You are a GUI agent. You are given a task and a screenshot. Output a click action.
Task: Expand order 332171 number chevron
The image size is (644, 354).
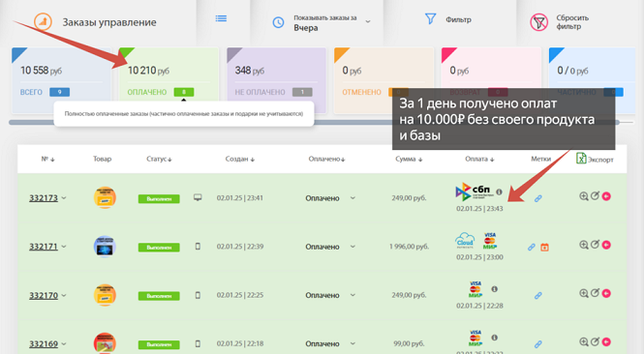pyautogui.click(x=64, y=247)
